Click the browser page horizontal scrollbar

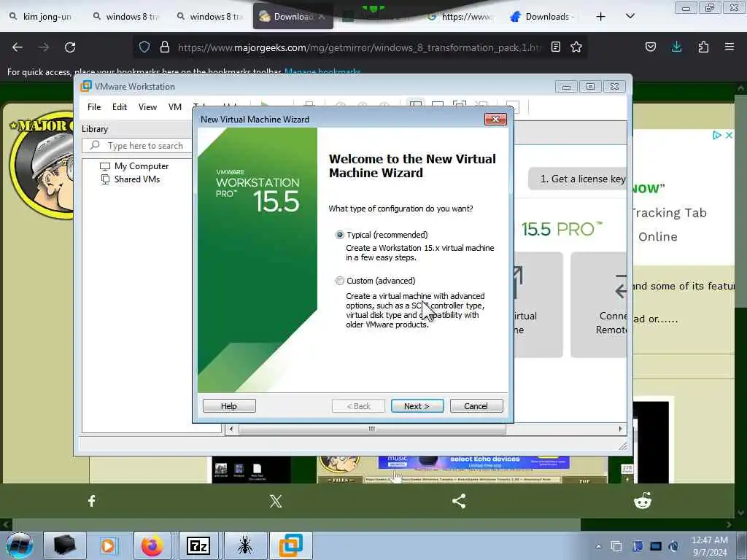[295, 525]
